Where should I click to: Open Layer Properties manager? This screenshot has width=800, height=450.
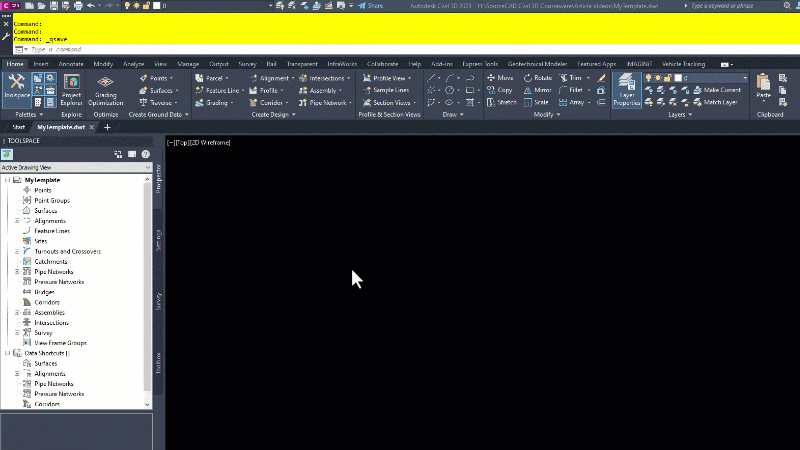coord(626,90)
